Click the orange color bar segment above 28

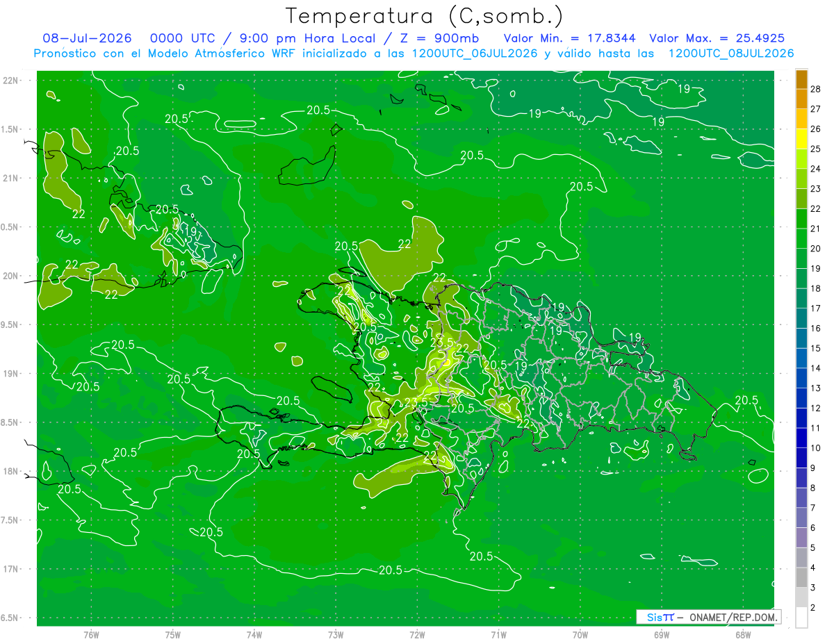tap(801, 79)
